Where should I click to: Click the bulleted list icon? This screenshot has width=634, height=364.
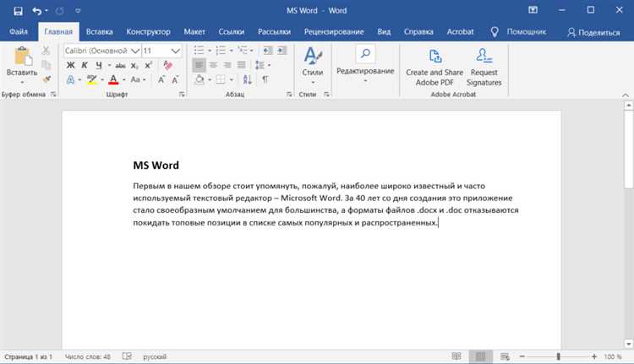[x=199, y=51]
